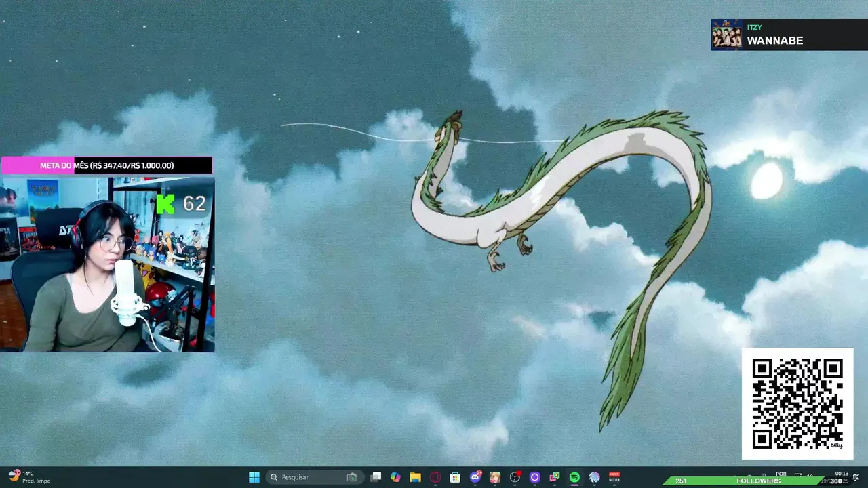The width and height of the screenshot is (868, 488).
Task: Open the Microsoft Store taskbar icon
Action: 455,477
